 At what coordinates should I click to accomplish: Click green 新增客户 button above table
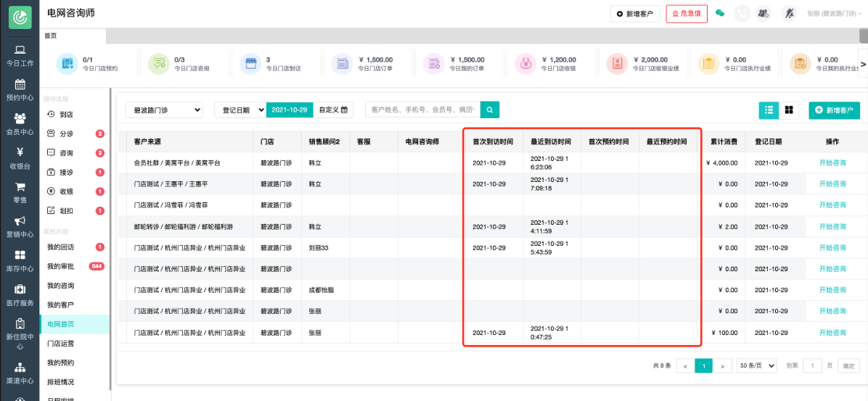834,110
